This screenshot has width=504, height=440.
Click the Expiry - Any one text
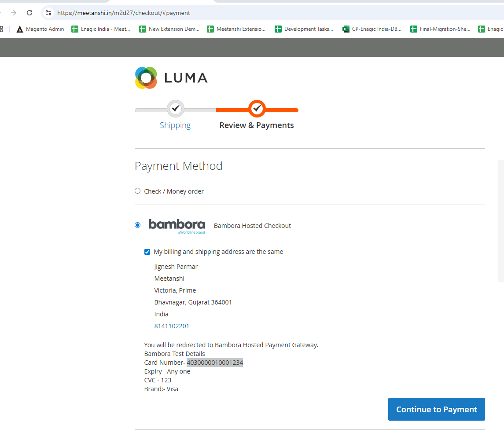(x=167, y=371)
